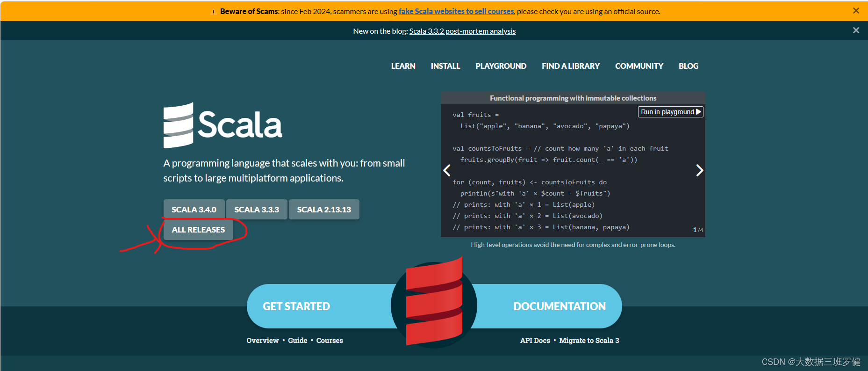Screen dimensions: 868x371
Task: Open the INSTALL menu item
Action: pos(445,66)
